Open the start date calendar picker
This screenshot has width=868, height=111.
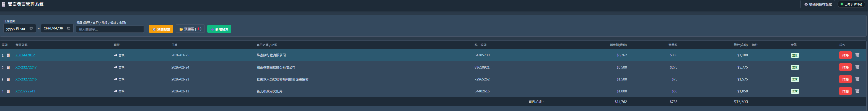point(31,28)
